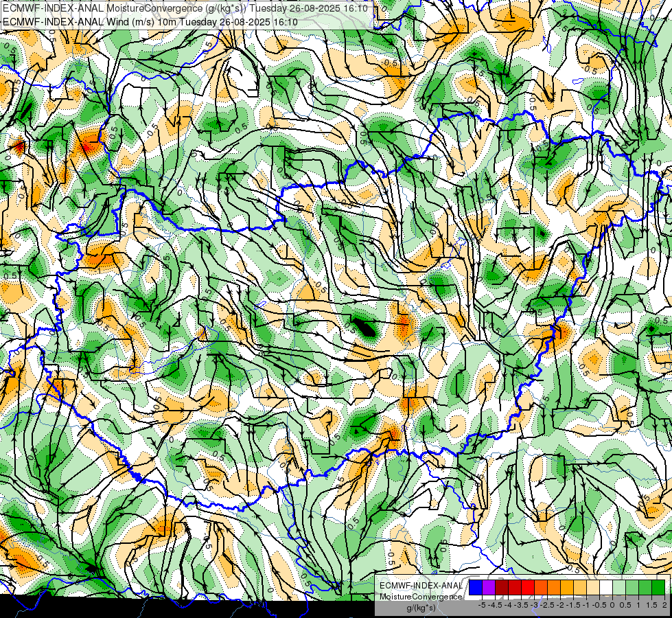Click the '2' tick label on the legend

664,605
